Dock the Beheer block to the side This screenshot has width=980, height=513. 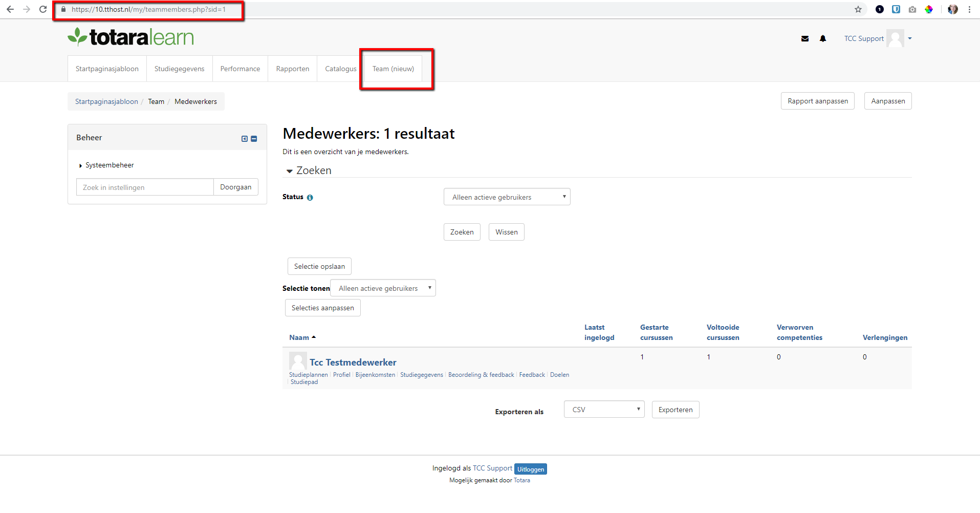pyautogui.click(x=245, y=139)
